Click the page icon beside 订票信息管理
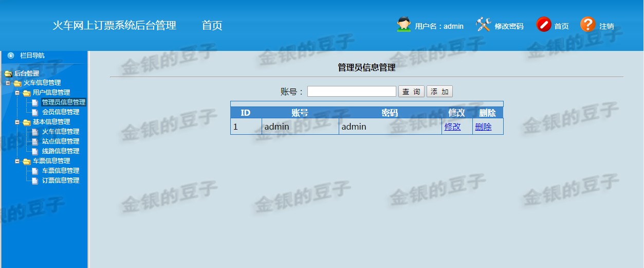The width and height of the screenshot is (644, 268). (x=35, y=181)
